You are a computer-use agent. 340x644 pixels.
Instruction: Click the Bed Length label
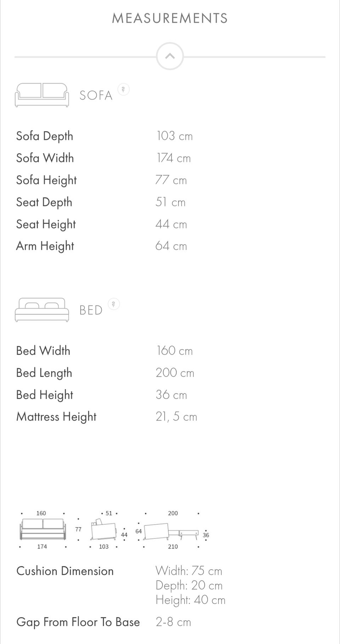(x=44, y=373)
